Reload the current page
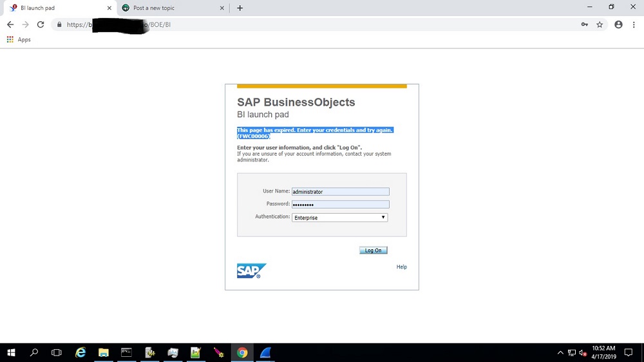644x362 pixels. coord(40,24)
